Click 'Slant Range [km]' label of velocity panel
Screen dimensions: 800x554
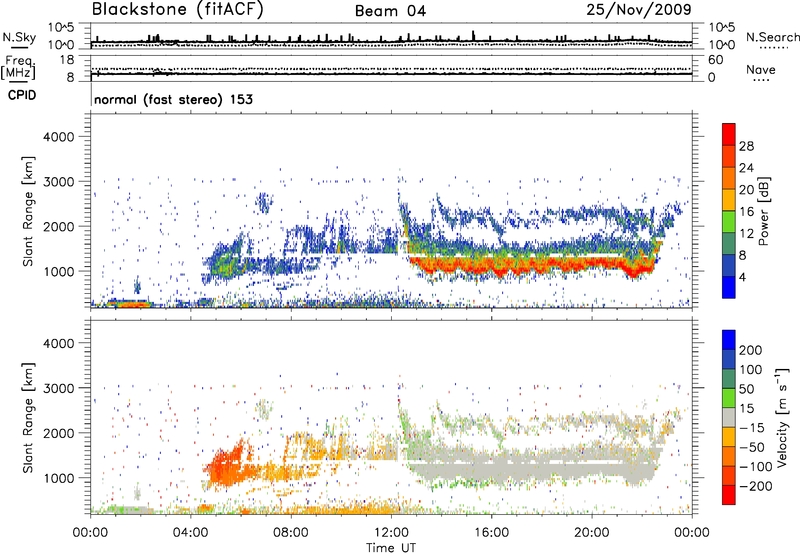click(28, 418)
